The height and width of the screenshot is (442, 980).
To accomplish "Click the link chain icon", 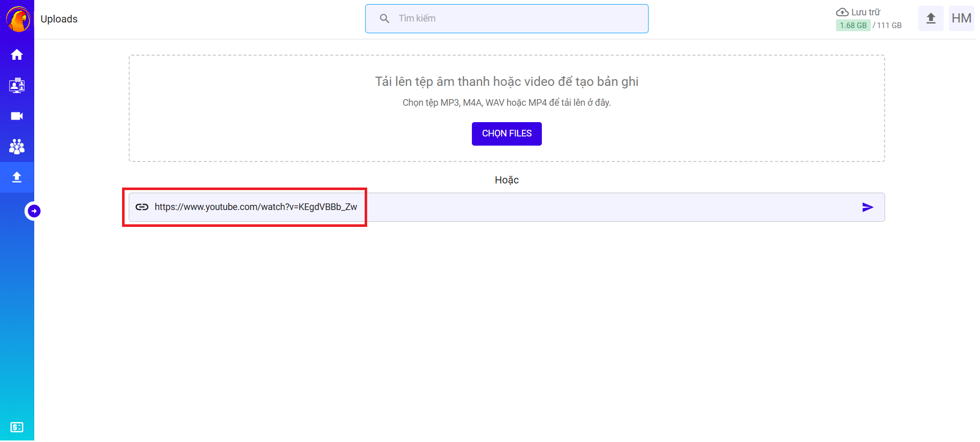I will [142, 207].
